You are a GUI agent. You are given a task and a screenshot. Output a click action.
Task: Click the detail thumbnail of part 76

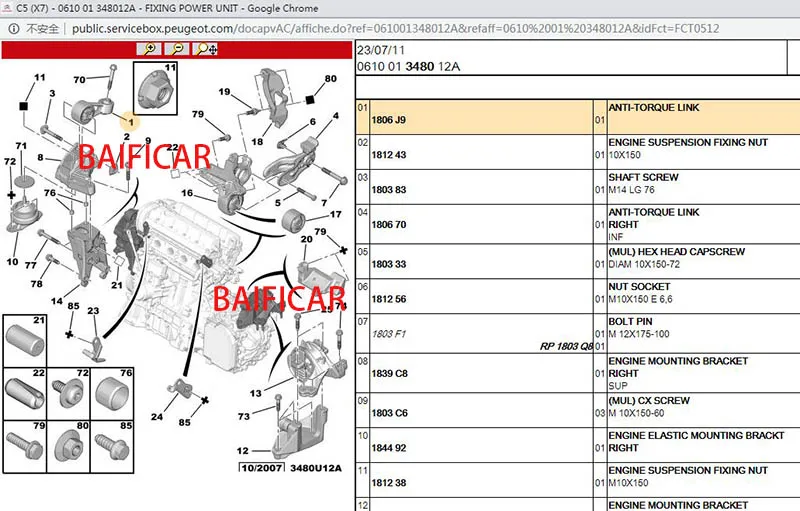112,394
